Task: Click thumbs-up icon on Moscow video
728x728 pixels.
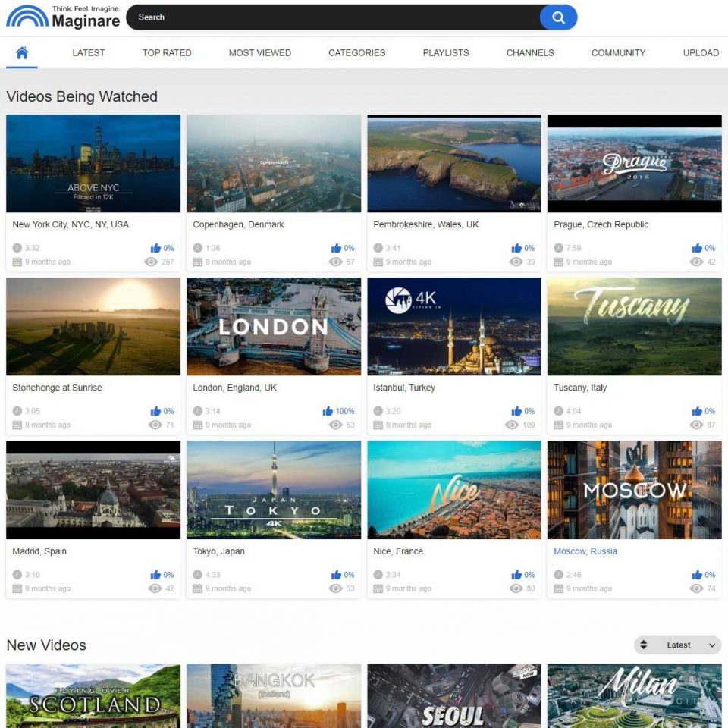Action: click(697, 575)
